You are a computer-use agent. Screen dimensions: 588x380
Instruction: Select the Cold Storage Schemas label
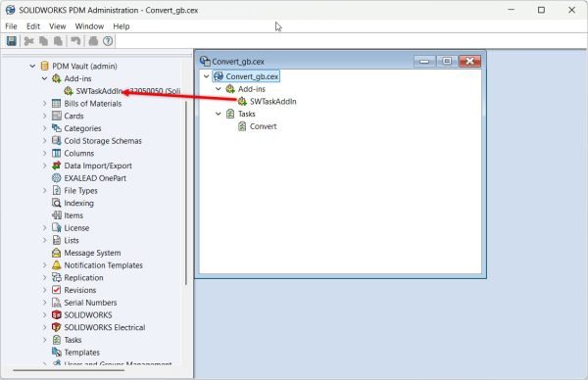click(103, 140)
